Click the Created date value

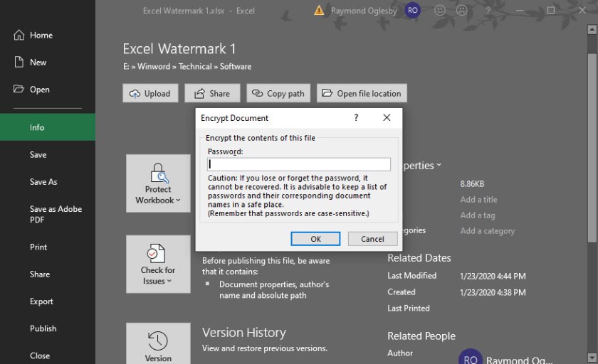(493, 292)
